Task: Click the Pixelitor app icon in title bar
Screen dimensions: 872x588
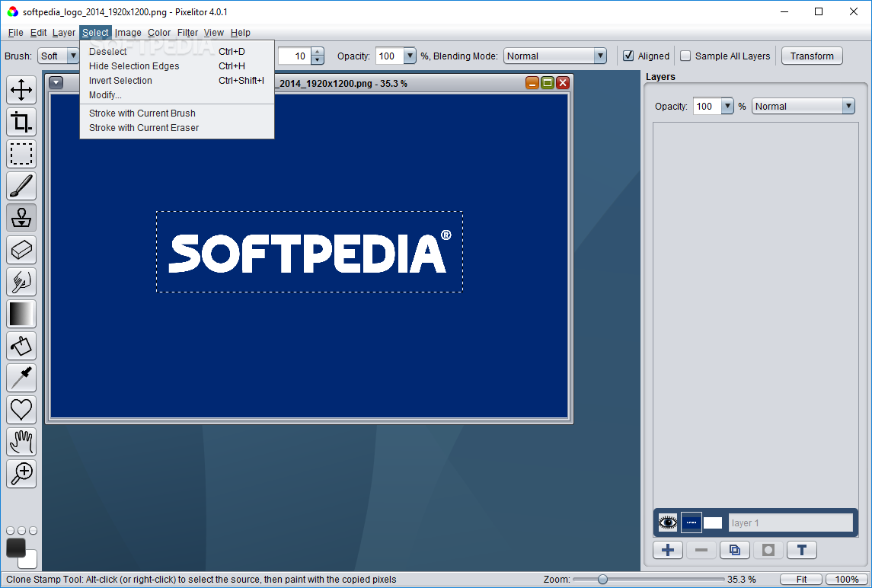Action: [12, 11]
